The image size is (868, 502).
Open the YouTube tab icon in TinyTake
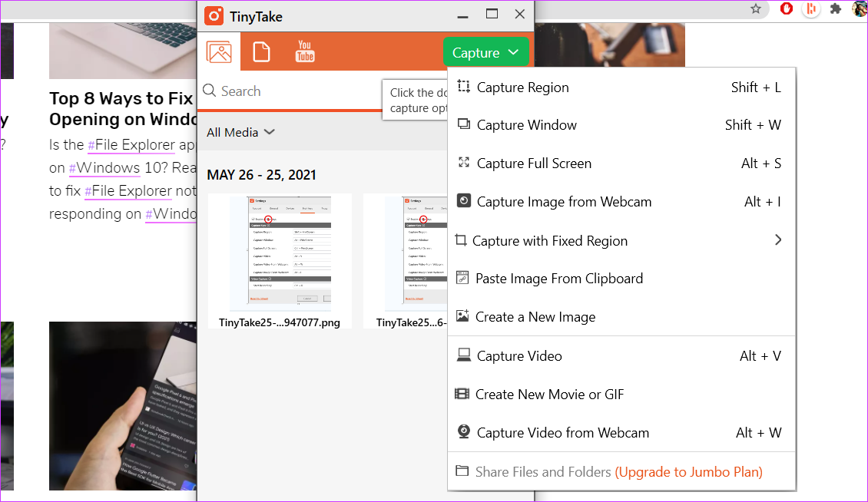pos(305,51)
